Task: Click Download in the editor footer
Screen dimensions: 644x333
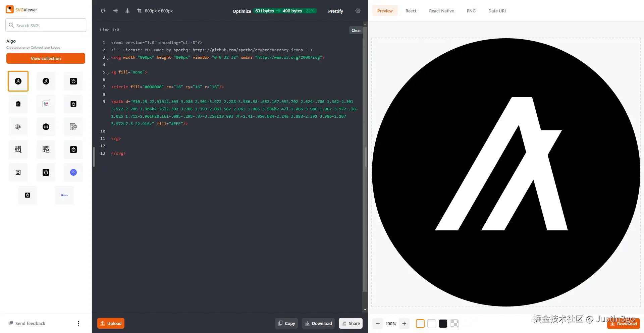Action: pos(318,323)
